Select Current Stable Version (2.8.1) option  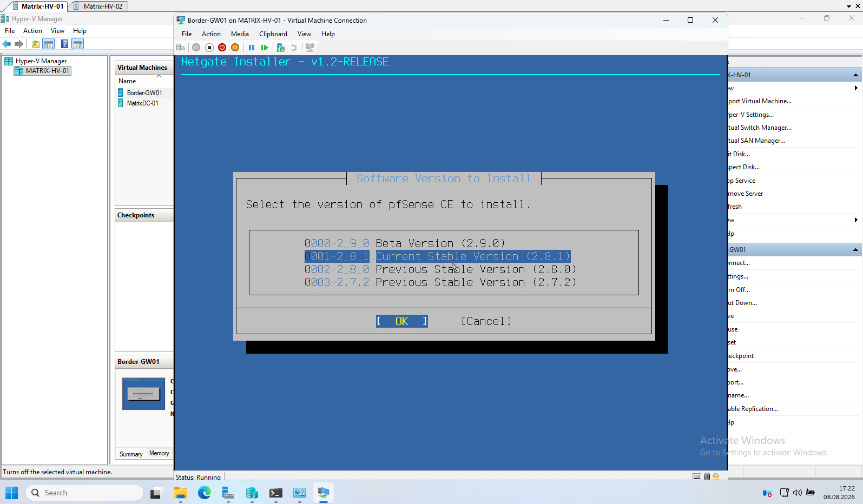437,256
